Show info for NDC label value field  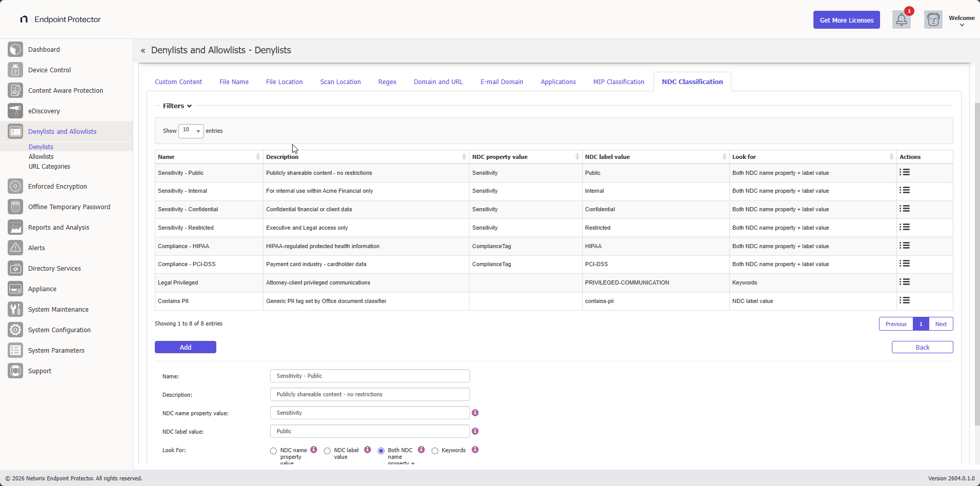(x=475, y=431)
